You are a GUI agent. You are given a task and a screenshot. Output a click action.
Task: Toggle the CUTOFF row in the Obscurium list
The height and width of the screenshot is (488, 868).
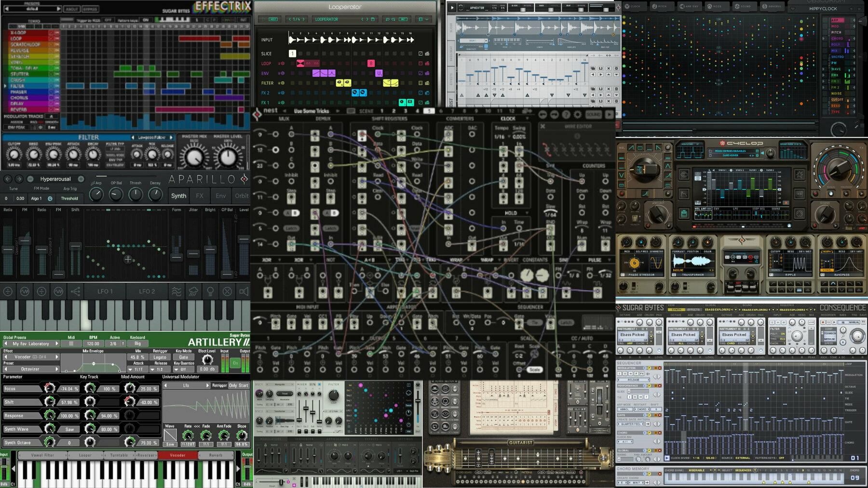(x=837, y=100)
